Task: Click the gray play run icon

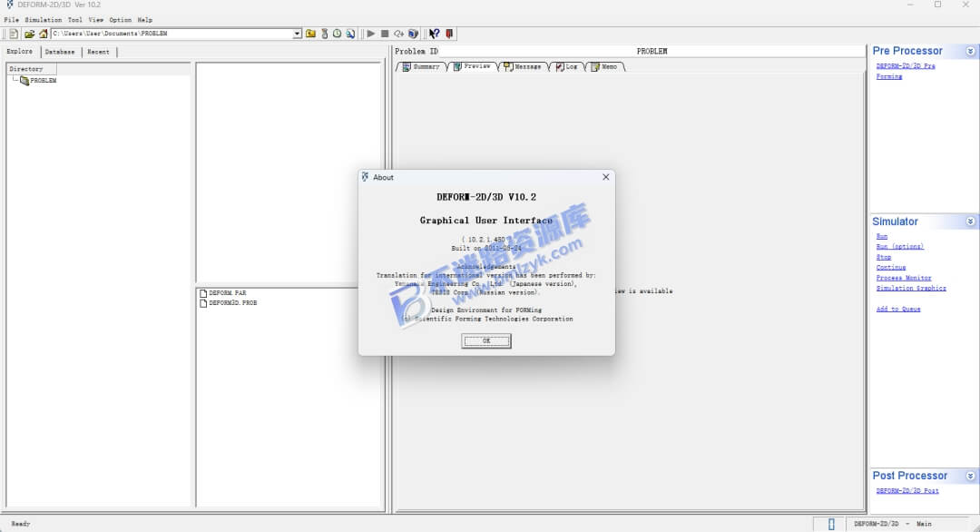Action: [370, 34]
